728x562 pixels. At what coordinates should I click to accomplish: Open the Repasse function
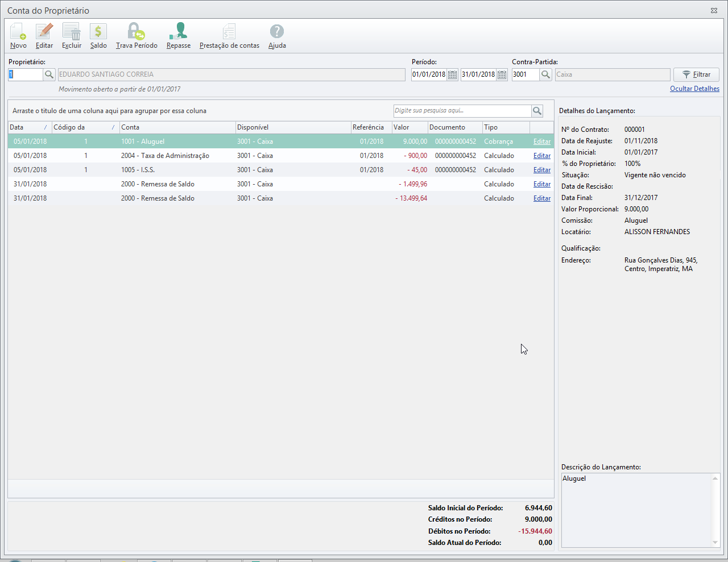point(179,32)
